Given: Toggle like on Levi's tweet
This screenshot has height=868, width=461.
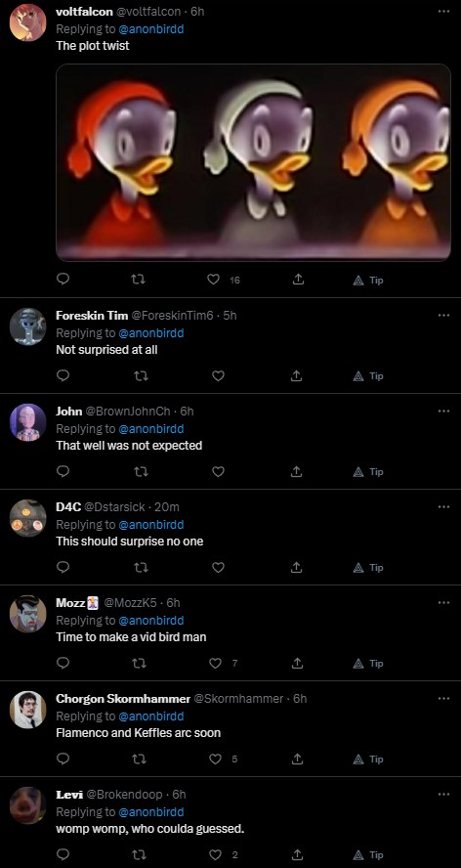Looking at the screenshot, I should tap(215, 854).
